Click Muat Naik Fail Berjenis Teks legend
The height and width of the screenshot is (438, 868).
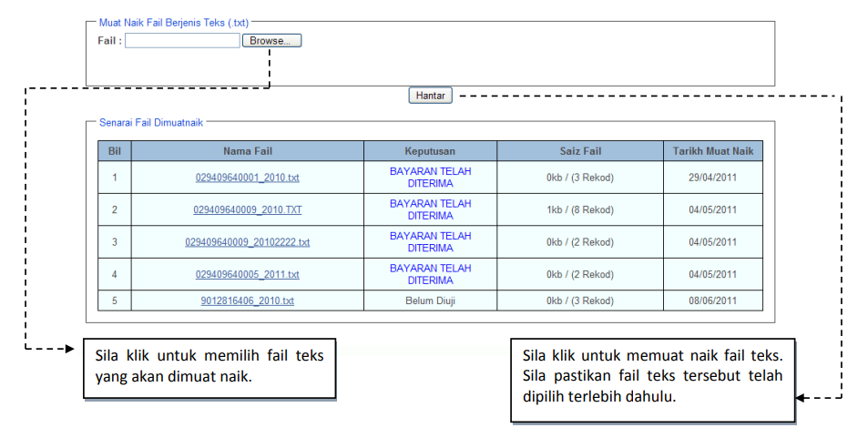[x=174, y=23]
